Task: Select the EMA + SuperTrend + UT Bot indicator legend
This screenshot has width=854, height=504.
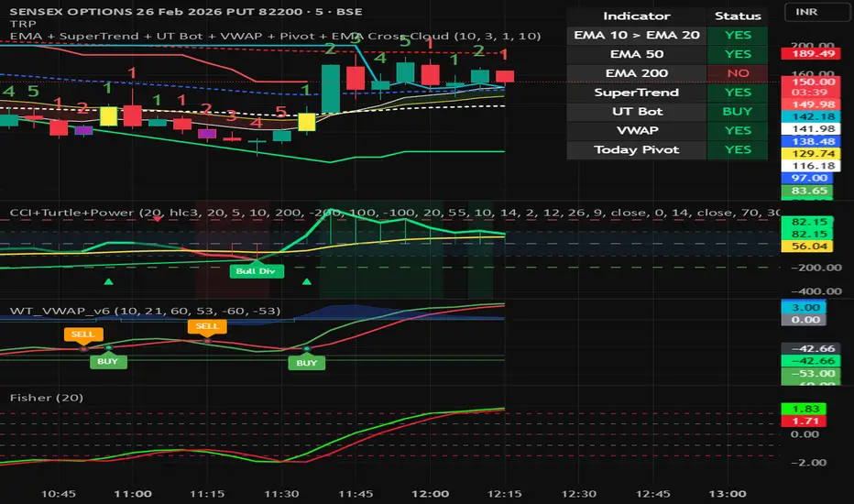Action: point(275,36)
